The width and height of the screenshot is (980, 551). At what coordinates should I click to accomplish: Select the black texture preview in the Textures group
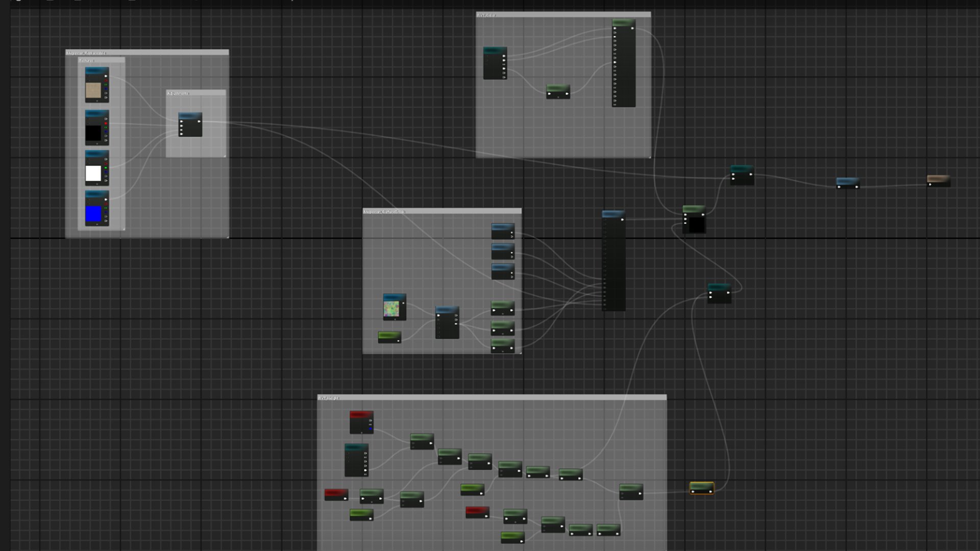click(x=93, y=133)
